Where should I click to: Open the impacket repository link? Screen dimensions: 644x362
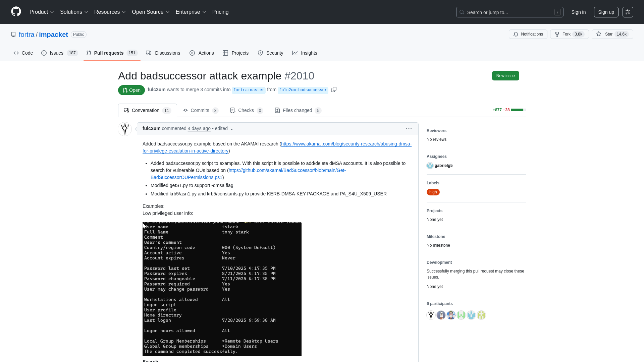point(53,35)
